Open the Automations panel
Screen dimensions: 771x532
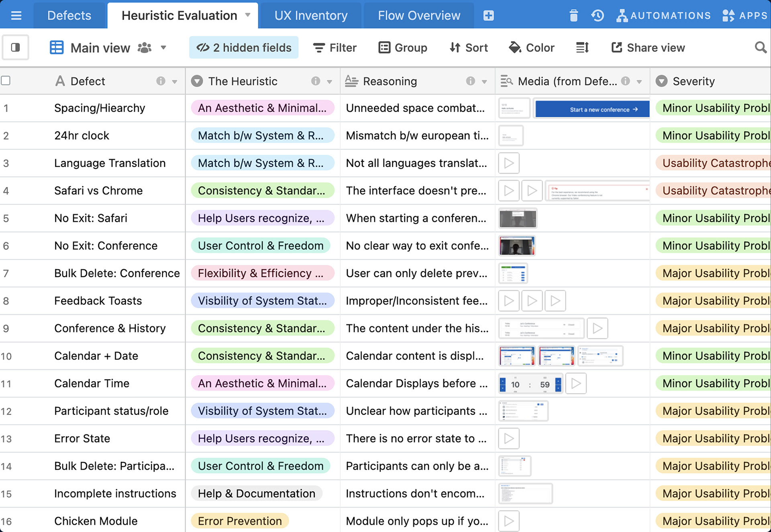tap(664, 15)
